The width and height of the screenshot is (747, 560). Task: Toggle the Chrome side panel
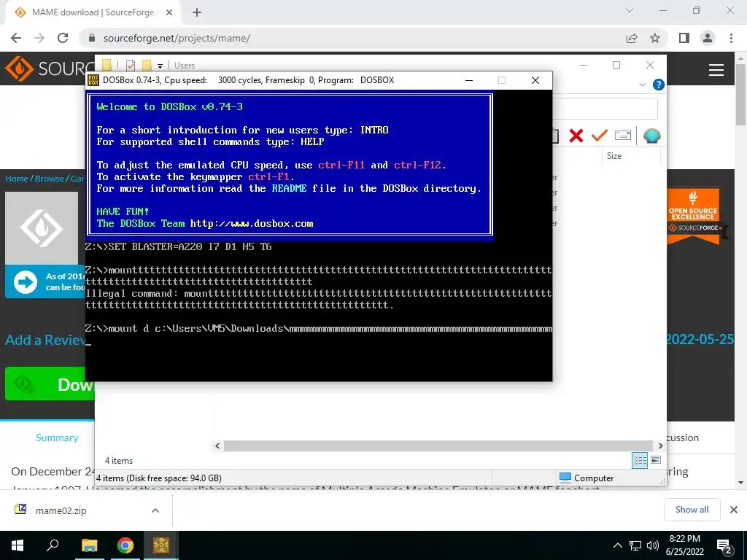(x=684, y=38)
